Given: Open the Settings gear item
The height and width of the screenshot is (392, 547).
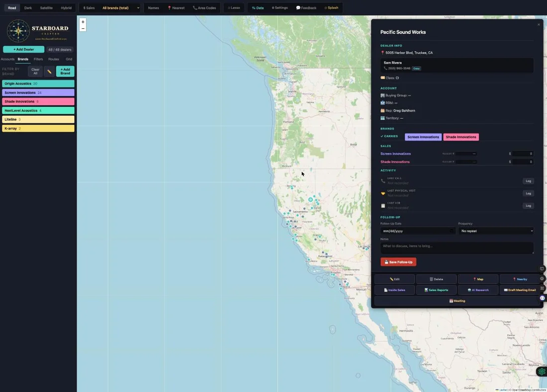Looking at the screenshot, I should point(280,7).
